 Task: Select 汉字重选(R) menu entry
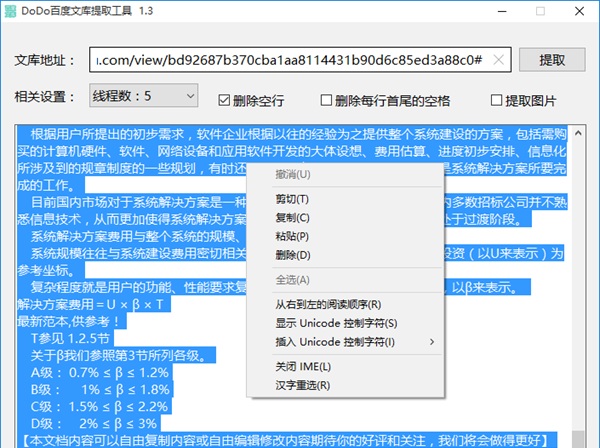[x=303, y=385]
